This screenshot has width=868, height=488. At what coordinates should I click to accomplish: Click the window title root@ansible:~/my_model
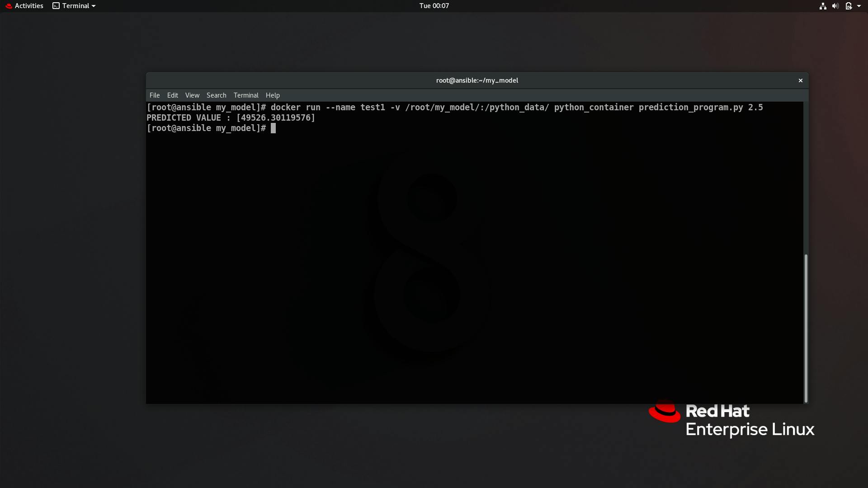point(477,80)
